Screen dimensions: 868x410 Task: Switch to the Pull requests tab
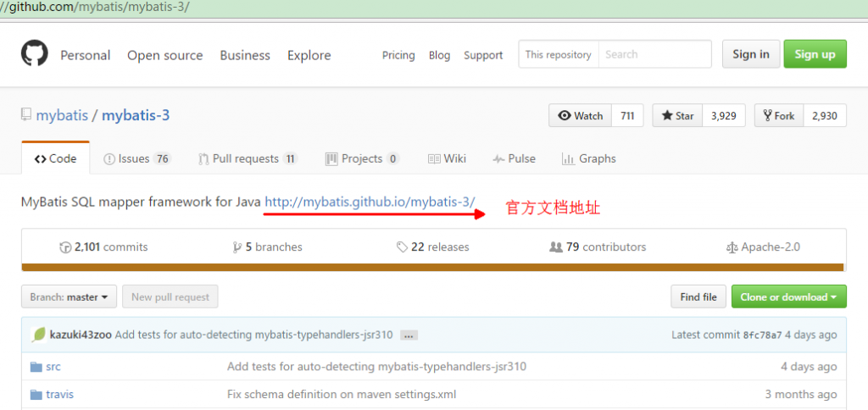(x=248, y=158)
